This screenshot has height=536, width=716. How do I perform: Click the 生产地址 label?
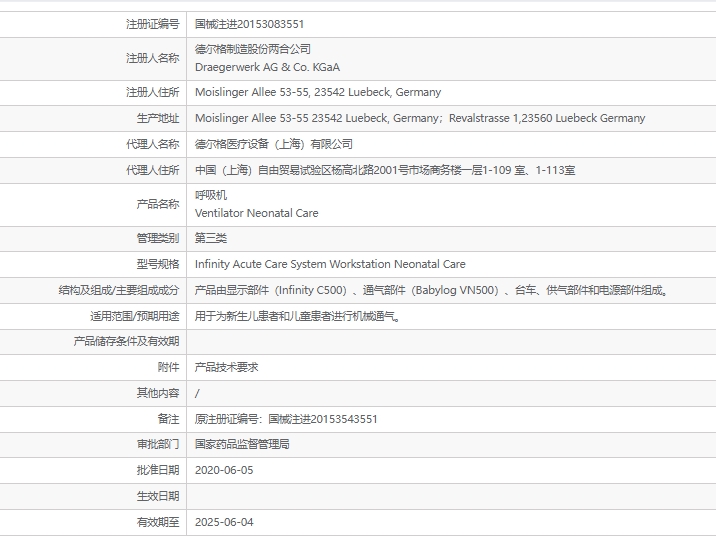[x=158, y=118]
